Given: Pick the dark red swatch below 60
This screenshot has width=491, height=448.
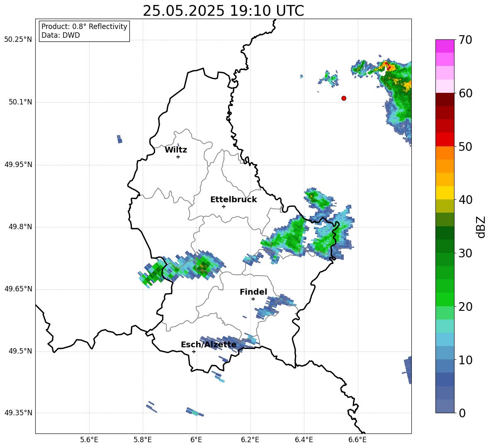Looking at the screenshot, I should point(445,99).
